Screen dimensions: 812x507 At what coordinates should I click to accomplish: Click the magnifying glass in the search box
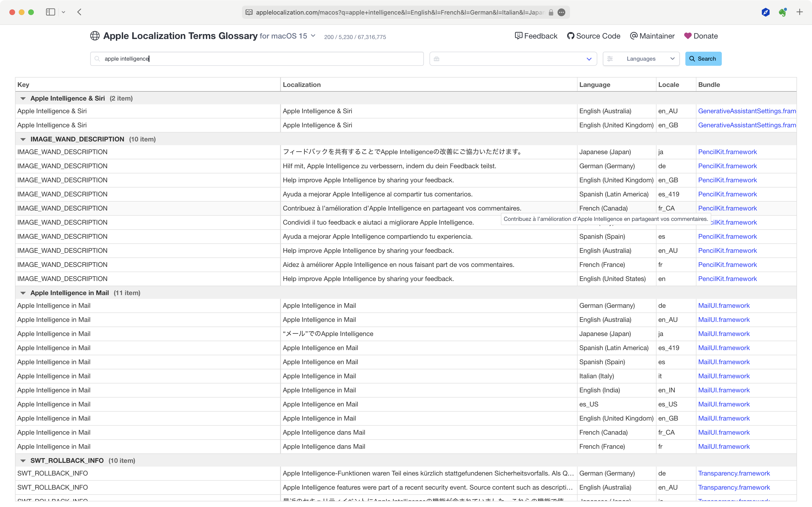click(x=97, y=59)
